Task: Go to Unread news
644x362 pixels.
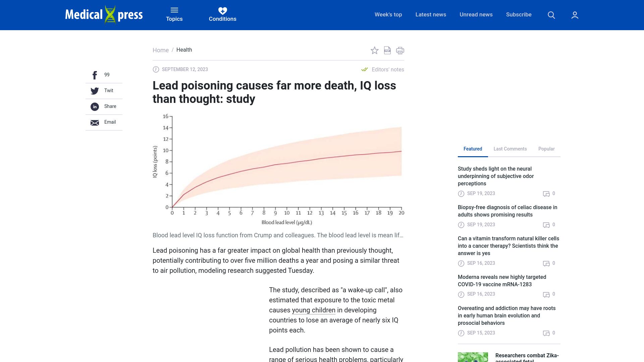Action: pyautogui.click(x=476, y=15)
